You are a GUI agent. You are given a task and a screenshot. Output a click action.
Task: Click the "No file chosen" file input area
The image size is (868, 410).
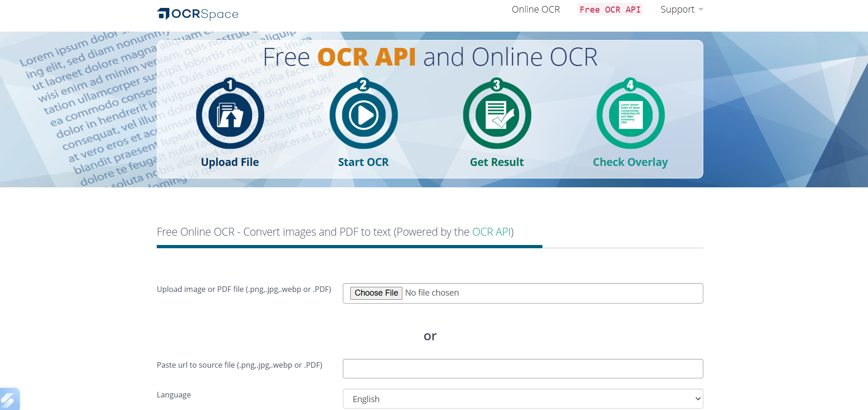click(432, 293)
